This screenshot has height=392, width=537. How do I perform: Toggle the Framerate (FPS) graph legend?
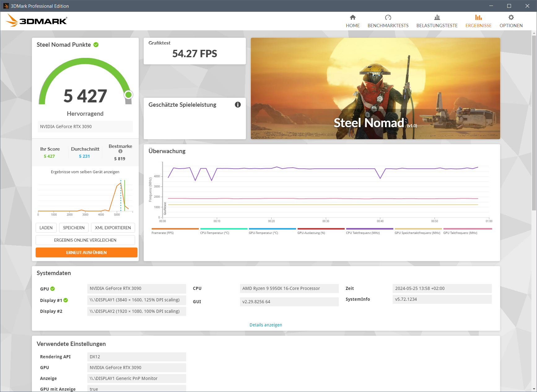pos(175,229)
